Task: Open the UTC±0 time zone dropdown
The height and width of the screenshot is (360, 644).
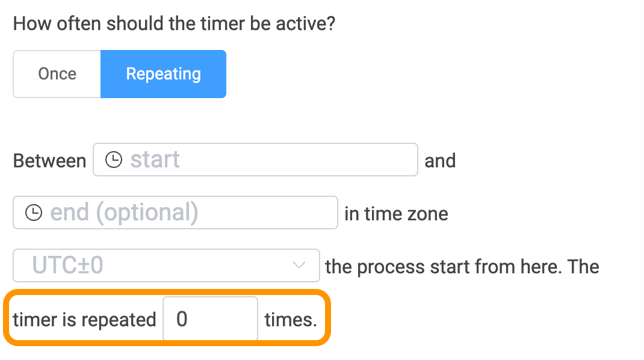Action: pyautogui.click(x=166, y=265)
